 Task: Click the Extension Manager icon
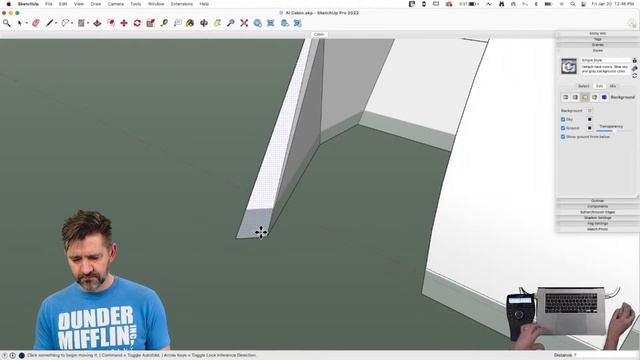click(298, 23)
